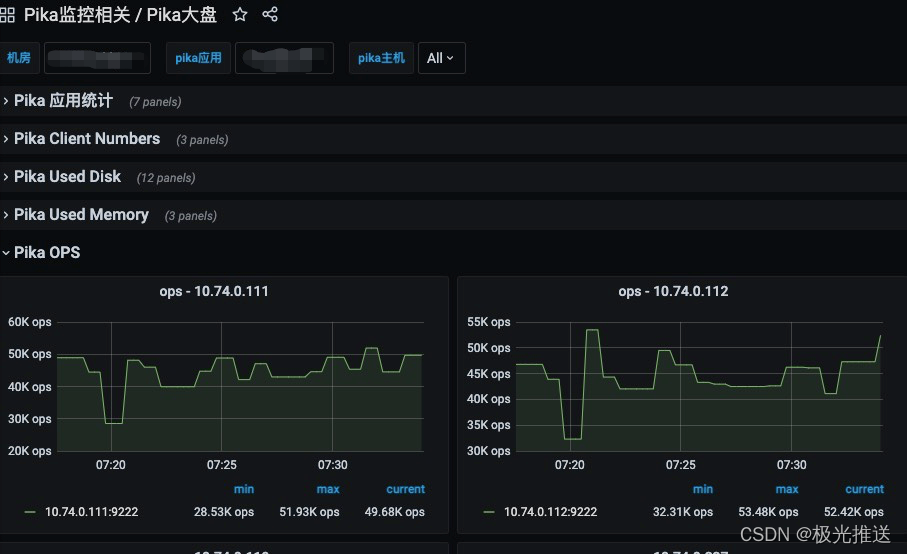907x554 pixels.
Task: Click the share dashboard icon
Action: [x=270, y=14]
